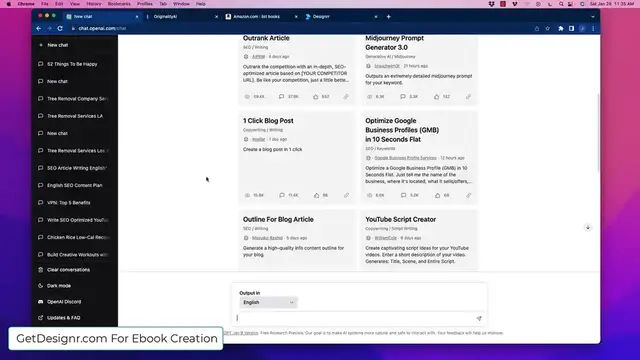Open the Outline For Blog Article prompt
This screenshot has width=640, height=360.
coord(278,219)
